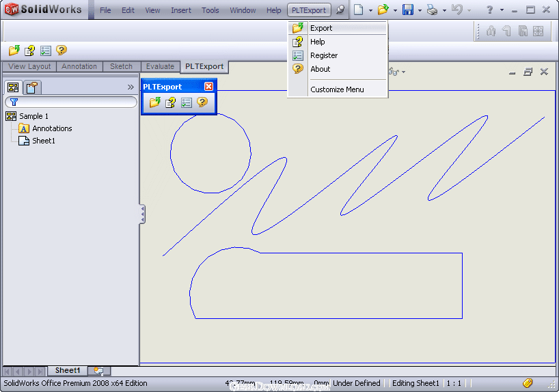
Task: Click the 1 : 1 scale in the status bar
Action: tap(454, 383)
